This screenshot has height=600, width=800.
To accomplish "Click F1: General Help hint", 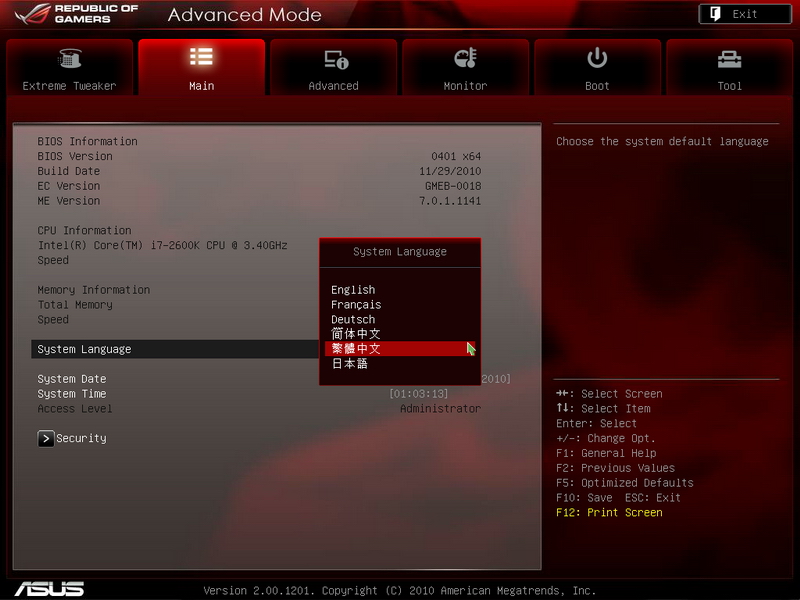I will tap(606, 453).
